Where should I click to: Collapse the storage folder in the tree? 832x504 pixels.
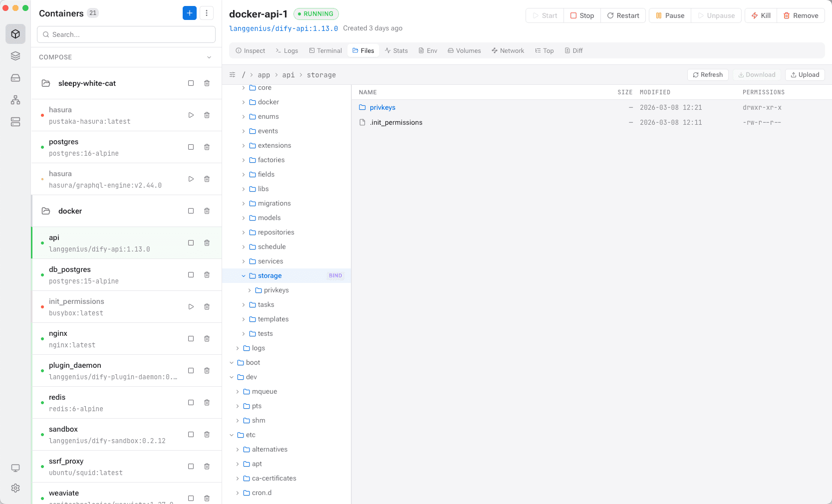(x=244, y=276)
